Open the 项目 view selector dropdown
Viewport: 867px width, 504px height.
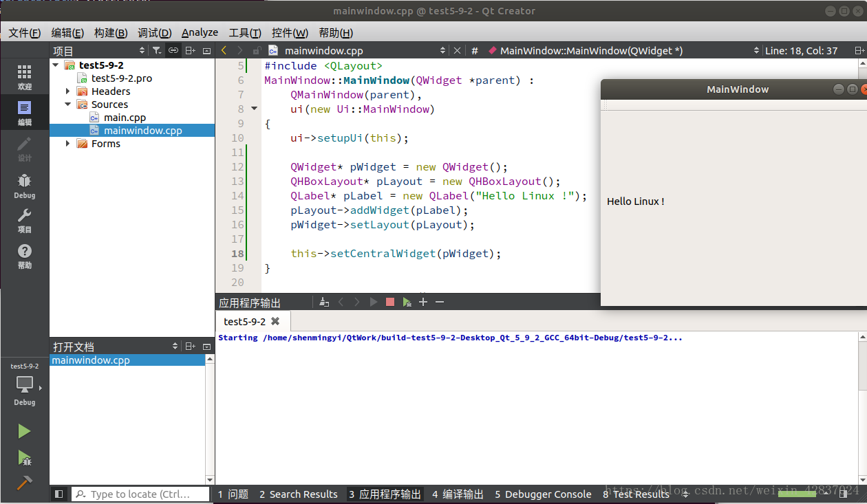point(99,50)
